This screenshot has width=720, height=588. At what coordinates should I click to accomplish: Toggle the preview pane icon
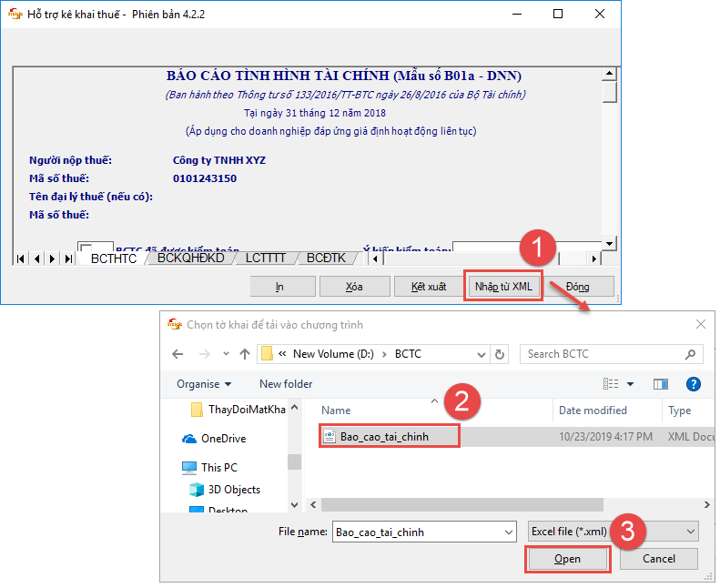(661, 384)
